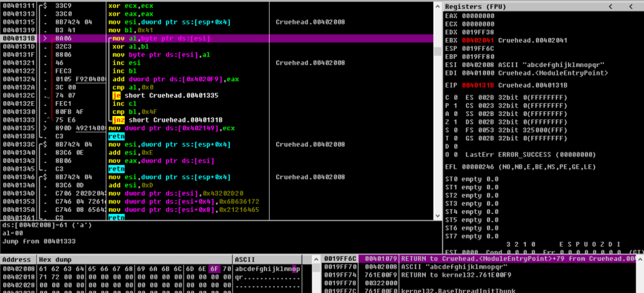
Task: Select the 'inc esi' instruction
Action: (217, 63)
